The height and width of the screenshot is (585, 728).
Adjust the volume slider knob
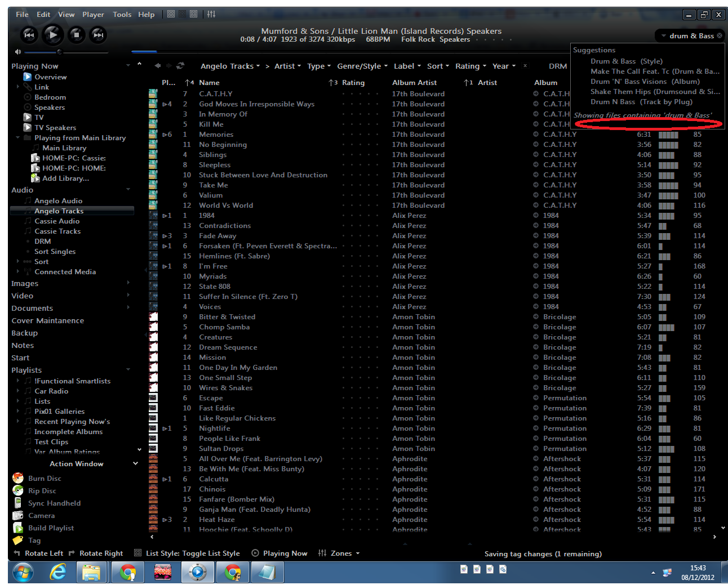point(59,52)
